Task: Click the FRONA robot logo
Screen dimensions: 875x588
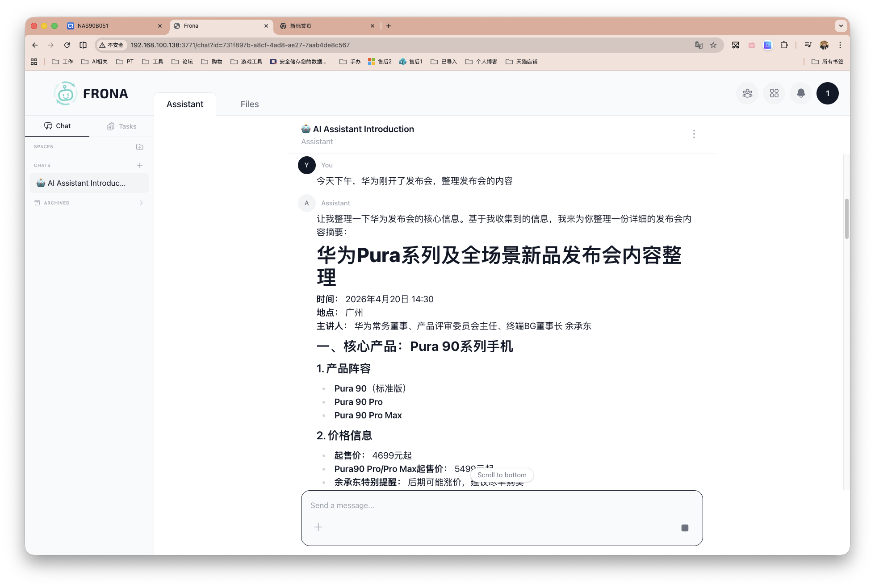Action: click(65, 93)
